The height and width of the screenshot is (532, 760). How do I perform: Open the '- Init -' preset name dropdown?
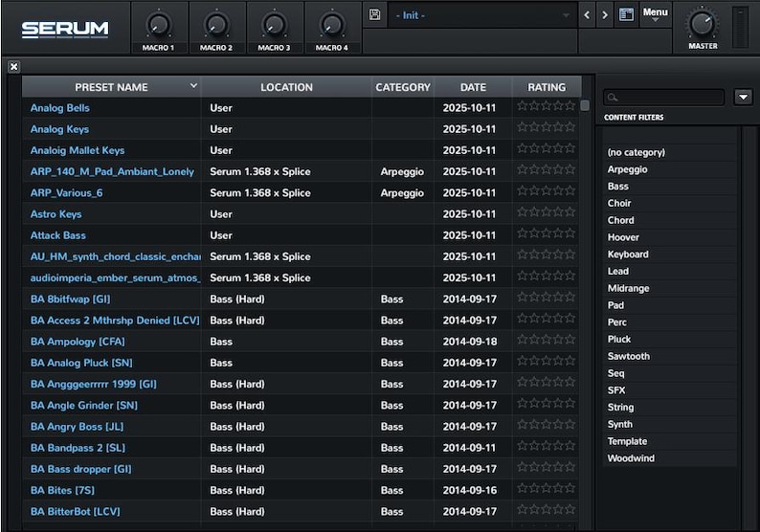(x=481, y=15)
